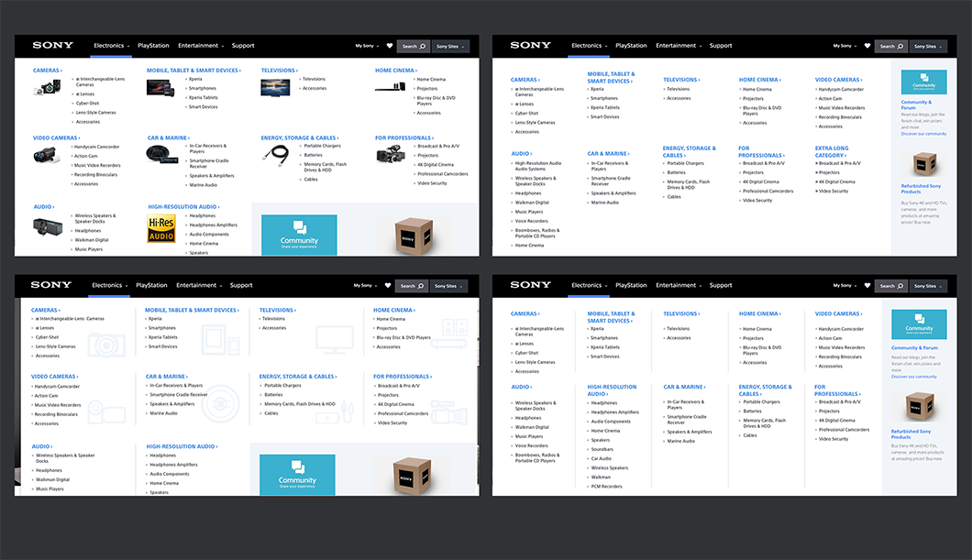Open the Entertainment dropdown in the photo-thumbnail mockup
This screenshot has height=560, width=972.
point(201,46)
